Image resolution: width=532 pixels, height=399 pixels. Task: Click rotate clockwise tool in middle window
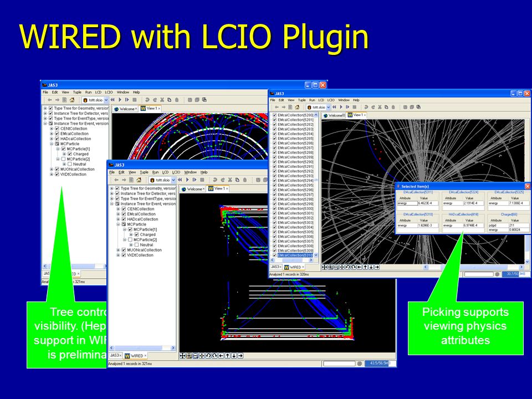pos(215,356)
